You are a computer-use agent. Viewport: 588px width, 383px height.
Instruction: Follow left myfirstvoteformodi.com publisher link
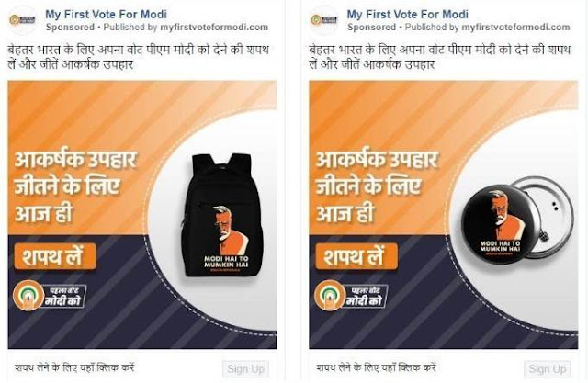(x=214, y=28)
